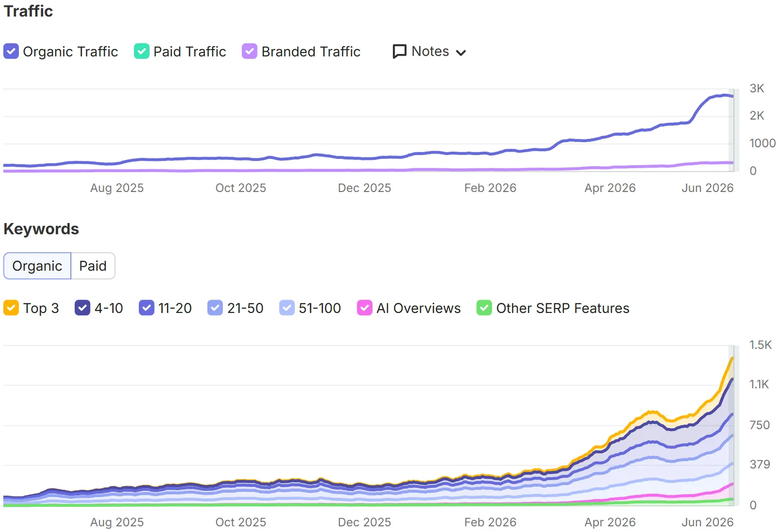Toggle the Top 3 keywords checkbox
The width and height of the screenshot is (779, 532).
[x=11, y=308]
